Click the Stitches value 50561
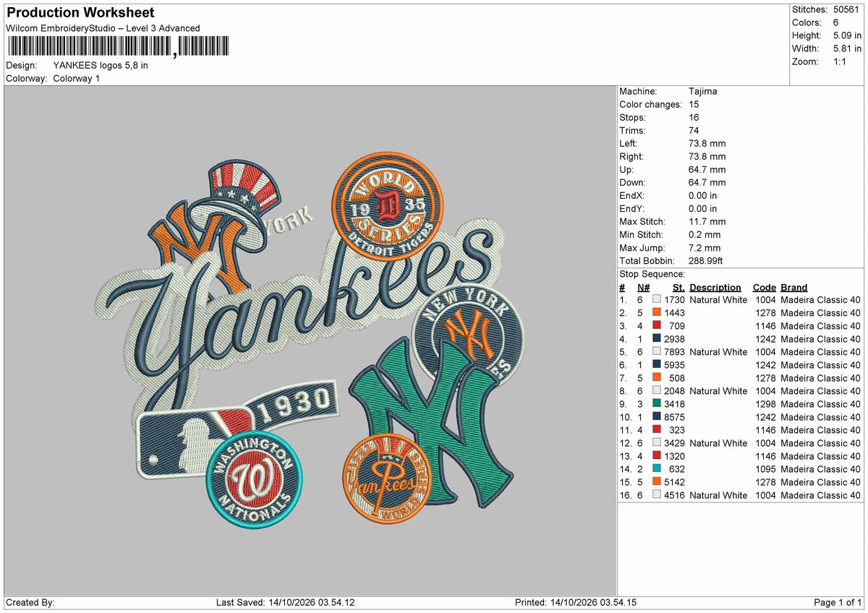Viewport: 868px width, 613px height. pyautogui.click(x=847, y=9)
